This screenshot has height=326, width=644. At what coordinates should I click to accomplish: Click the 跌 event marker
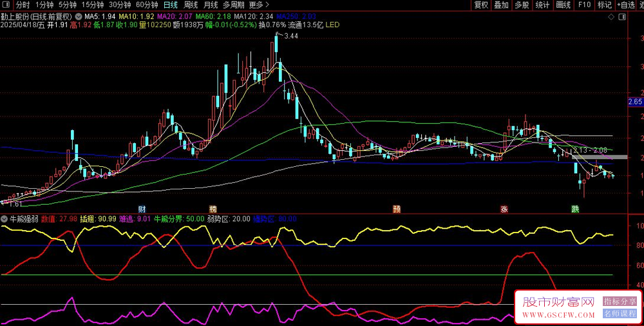tap(575, 209)
